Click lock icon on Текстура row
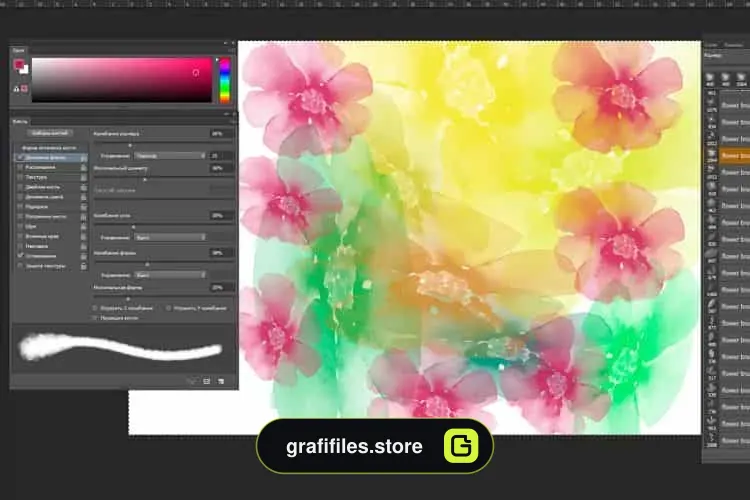The image size is (750, 500). (84, 177)
